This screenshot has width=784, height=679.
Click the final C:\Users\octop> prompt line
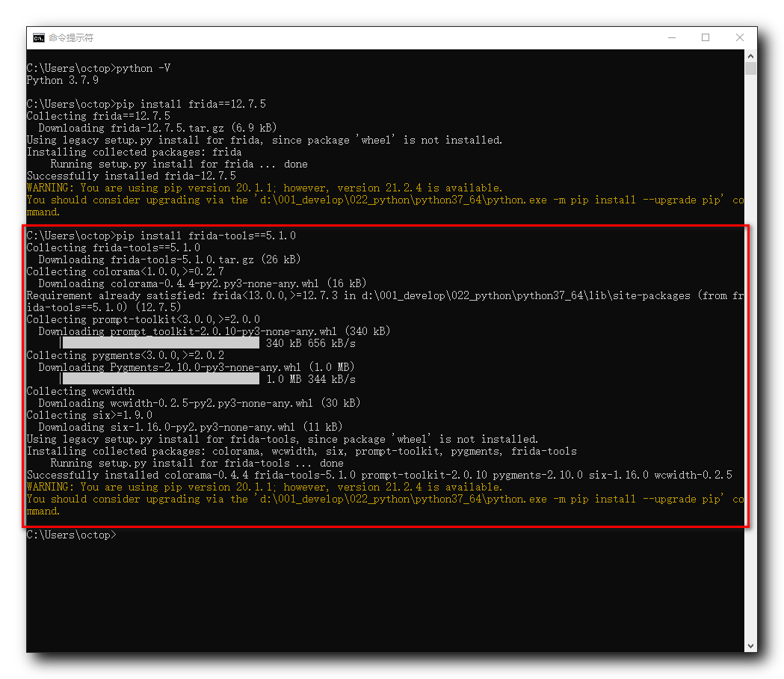[x=71, y=535]
